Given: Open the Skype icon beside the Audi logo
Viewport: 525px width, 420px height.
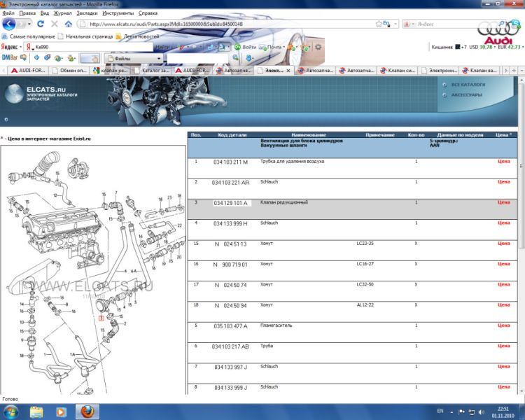Looking at the screenshot, I should (x=515, y=24).
